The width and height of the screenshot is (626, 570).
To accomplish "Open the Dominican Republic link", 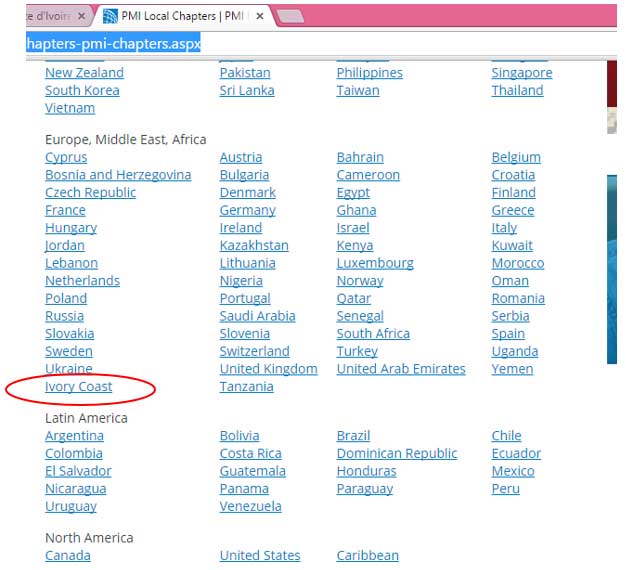I will click(397, 454).
